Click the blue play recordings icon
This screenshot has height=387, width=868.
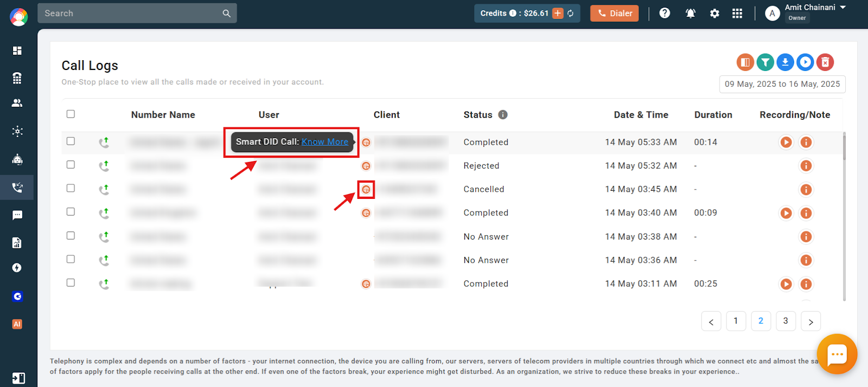point(805,62)
